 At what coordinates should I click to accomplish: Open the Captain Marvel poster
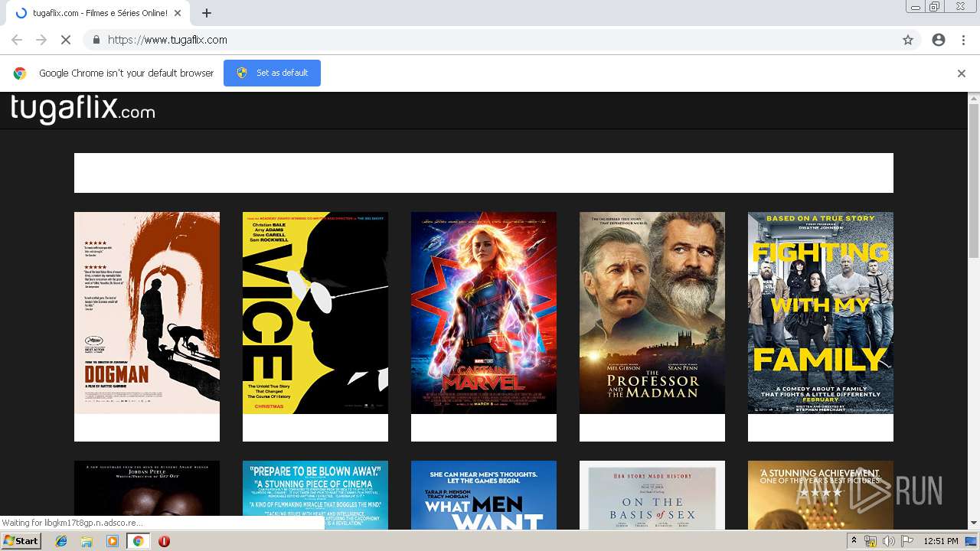(484, 313)
